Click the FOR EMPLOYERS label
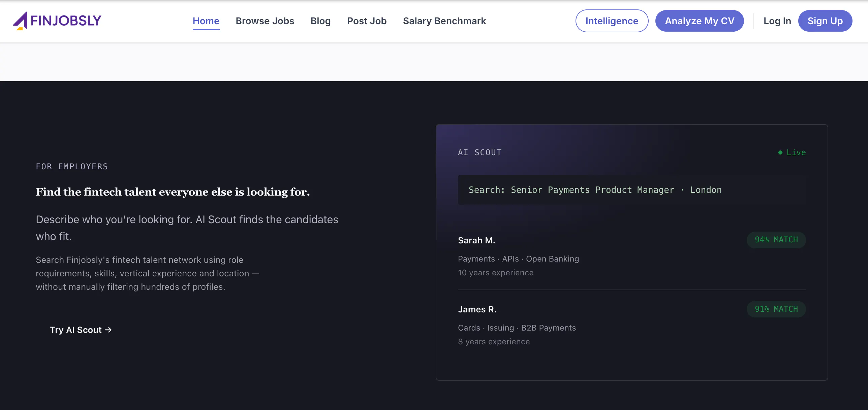Viewport: 868px width, 410px height. [x=72, y=167]
